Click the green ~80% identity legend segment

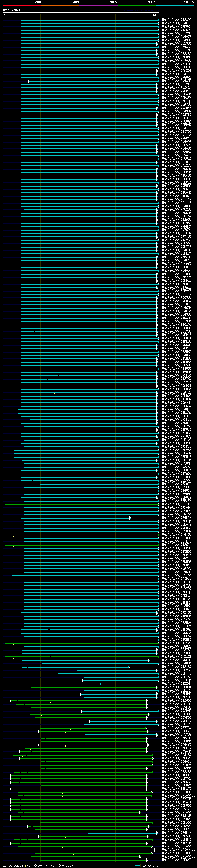pos(137,6)
